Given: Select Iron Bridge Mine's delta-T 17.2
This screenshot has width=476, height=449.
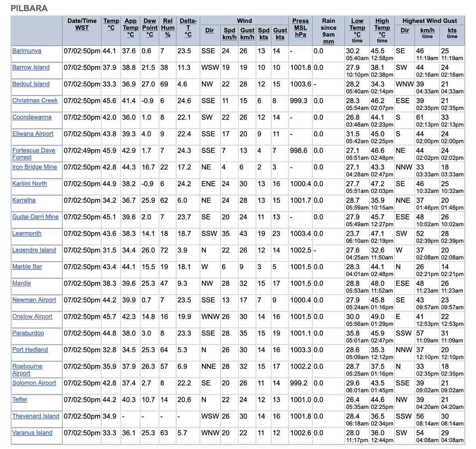Looking at the screenshot, I should [x=184, y=167].
